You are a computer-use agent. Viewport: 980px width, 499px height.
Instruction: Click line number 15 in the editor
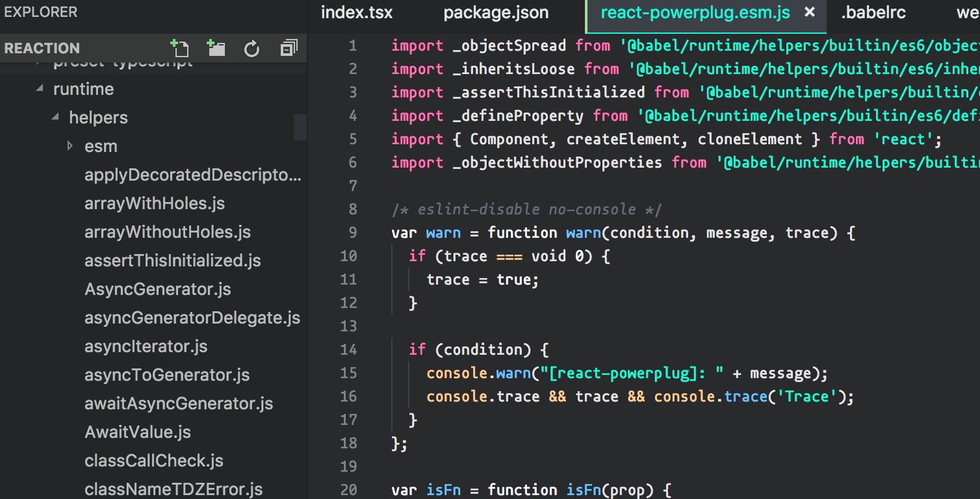(x=349, y=372)
